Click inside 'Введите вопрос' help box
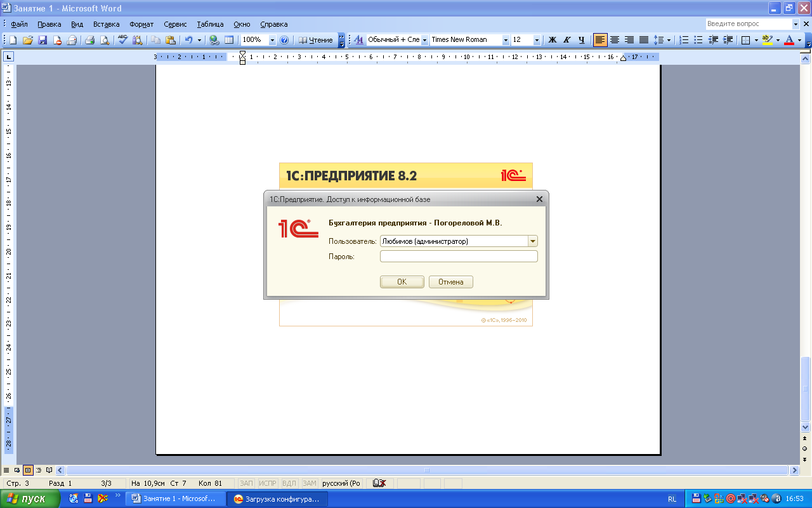 point(749,24)
